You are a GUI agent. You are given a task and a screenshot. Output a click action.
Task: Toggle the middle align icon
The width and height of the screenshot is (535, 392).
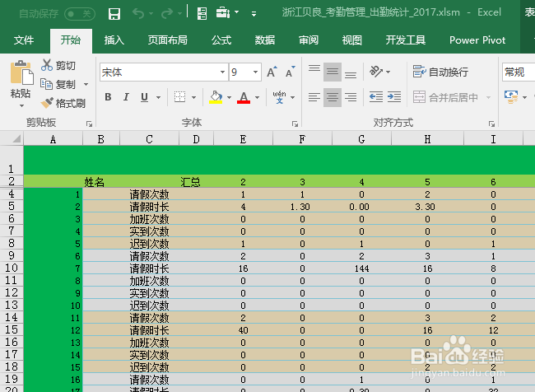click(x=333, y=72)
